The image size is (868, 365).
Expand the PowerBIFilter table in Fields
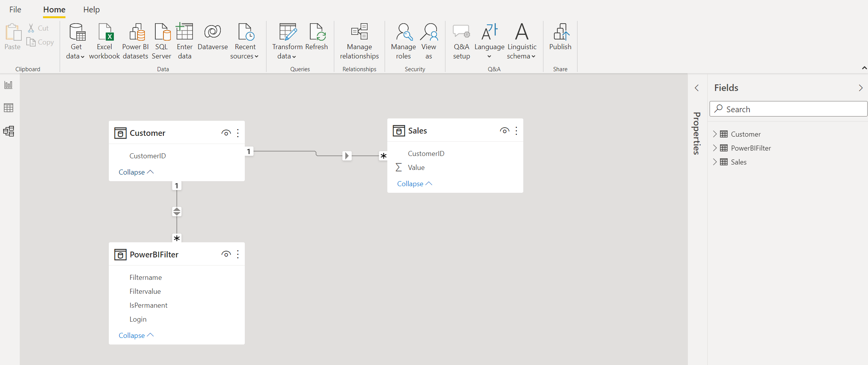pyautogui.click(x=715, y=148)
